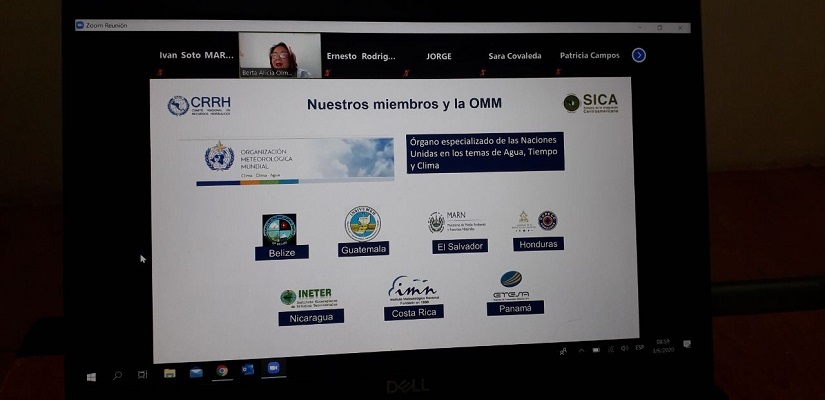The width and height of the screenshot is (825, 400).
Task: Open Task View on the taskbar
Action: 143,374
